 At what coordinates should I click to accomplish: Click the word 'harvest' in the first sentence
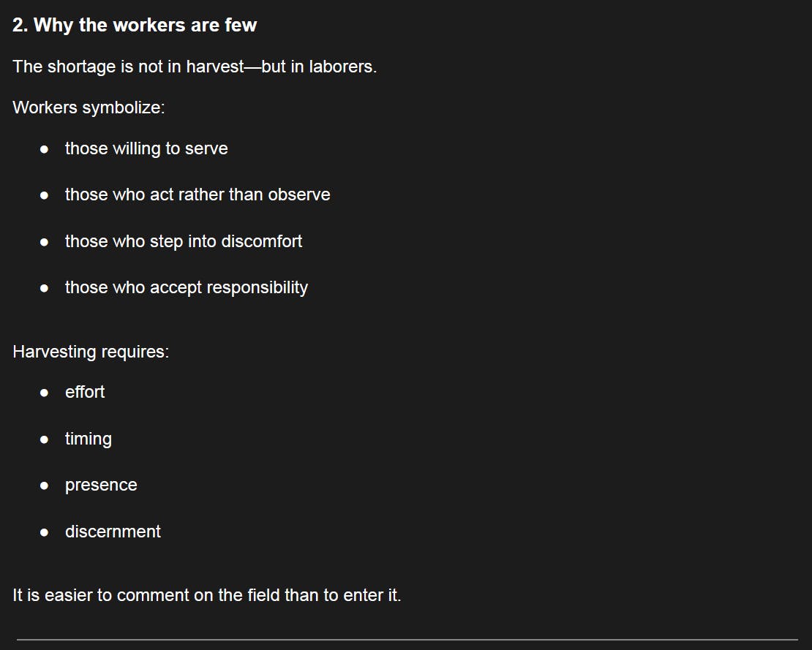tap(214, 67)
